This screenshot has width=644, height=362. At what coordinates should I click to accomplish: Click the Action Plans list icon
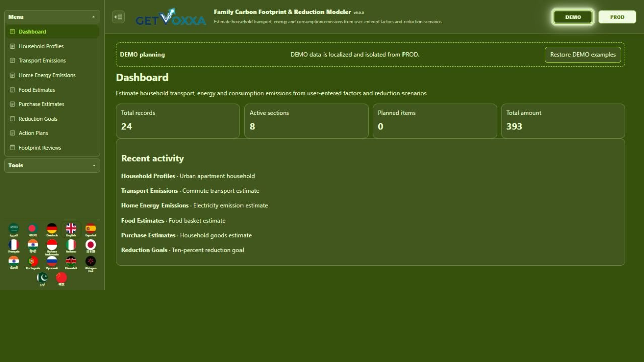13,133
